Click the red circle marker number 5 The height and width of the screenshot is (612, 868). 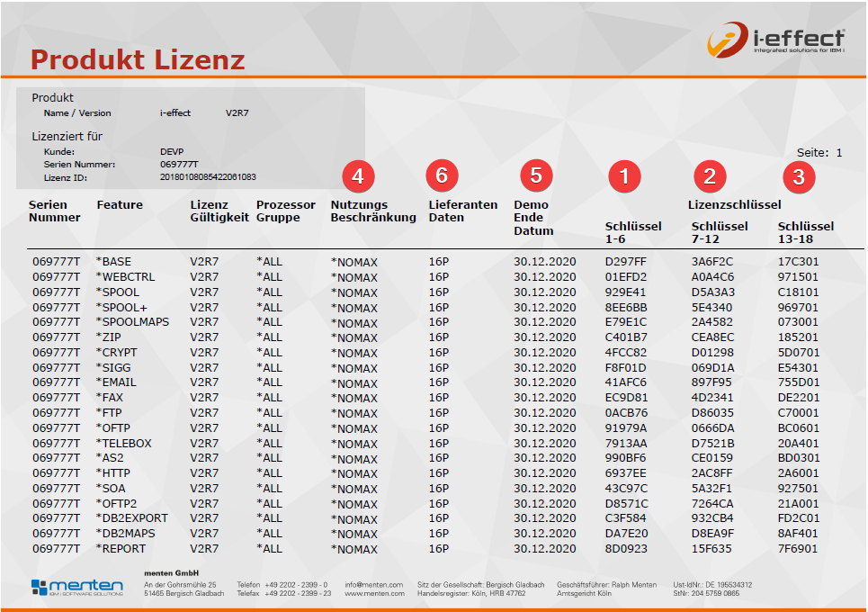click(536, 175)
